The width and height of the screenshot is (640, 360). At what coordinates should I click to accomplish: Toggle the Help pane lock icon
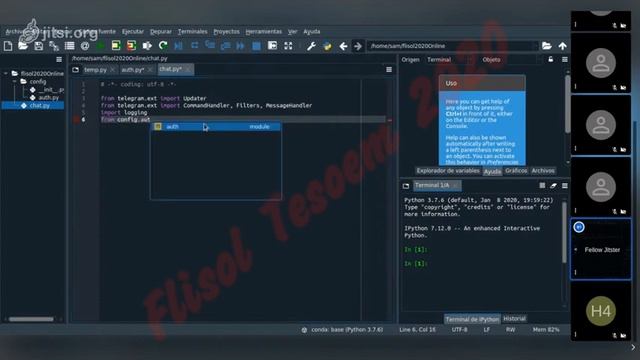coord(551,60)
